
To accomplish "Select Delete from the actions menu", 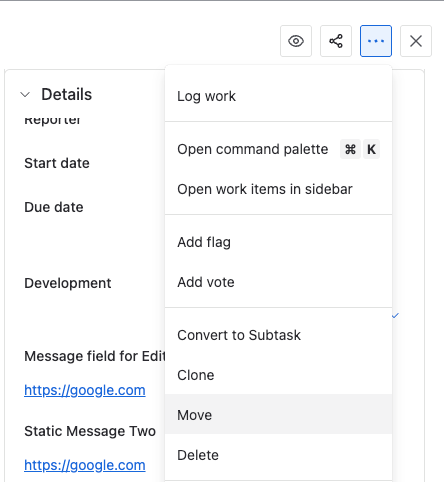I will [x=278, y=455].
